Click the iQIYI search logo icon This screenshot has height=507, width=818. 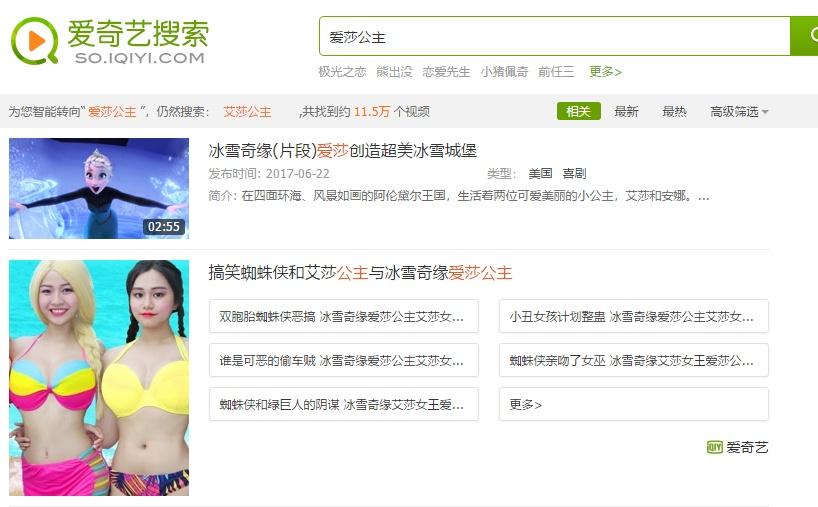(x=34, y=41)
